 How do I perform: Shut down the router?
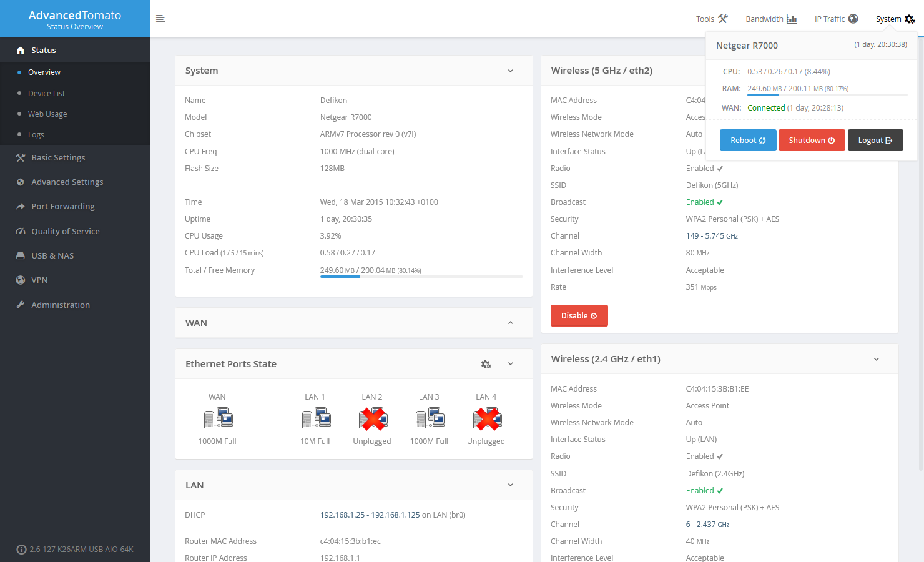(x=812, y=140)
